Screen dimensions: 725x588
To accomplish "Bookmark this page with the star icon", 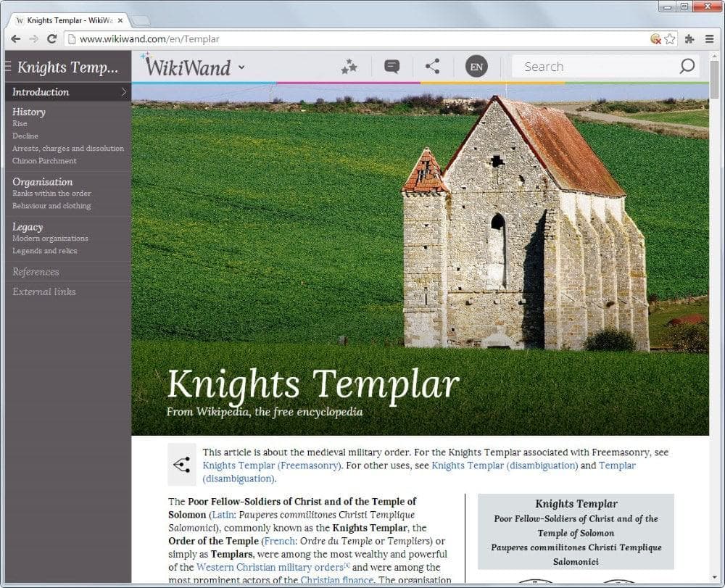I will coord(670,39).
